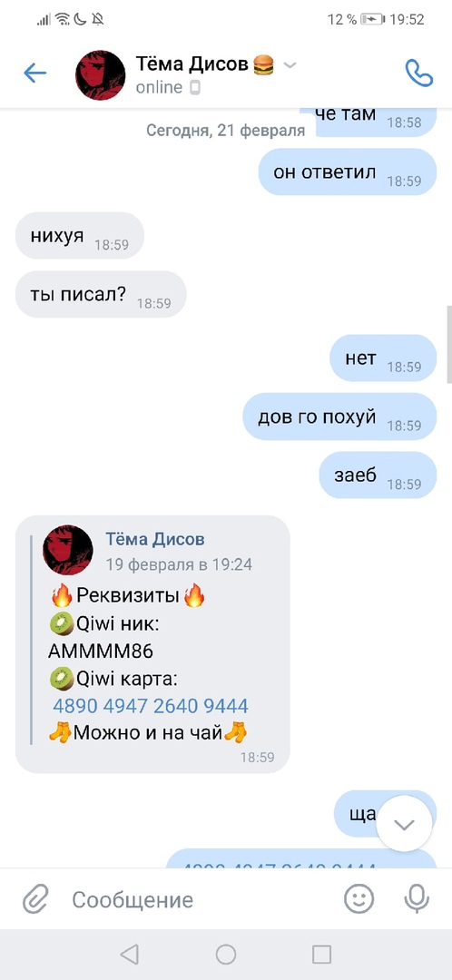Open Тёма Дисов profile avatar in header
The height and width of the screenshot is (980, 452).
pyautogui.click(x=100, y=74)
